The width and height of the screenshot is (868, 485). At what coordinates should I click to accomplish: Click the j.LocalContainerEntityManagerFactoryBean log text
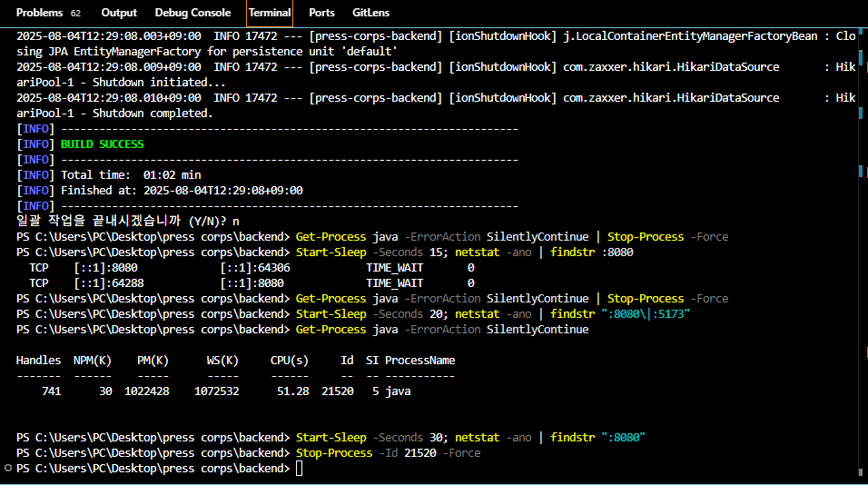pyautogui.click(x=690, y=36)
